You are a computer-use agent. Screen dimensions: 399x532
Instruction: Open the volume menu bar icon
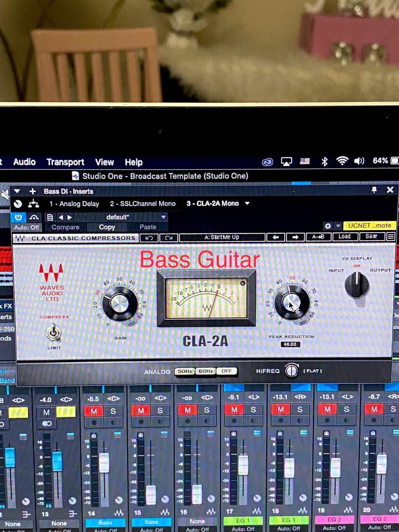click(359, 161)
